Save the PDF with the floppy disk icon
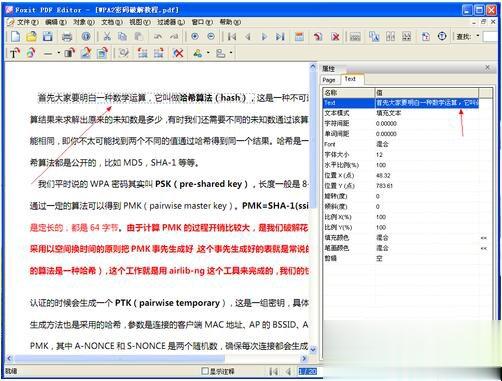502x381 pixels. click(47, 36)
